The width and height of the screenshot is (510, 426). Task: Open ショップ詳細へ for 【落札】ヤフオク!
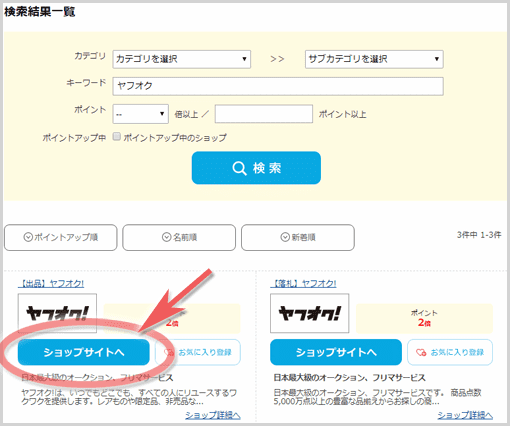[x=465, y=415]
